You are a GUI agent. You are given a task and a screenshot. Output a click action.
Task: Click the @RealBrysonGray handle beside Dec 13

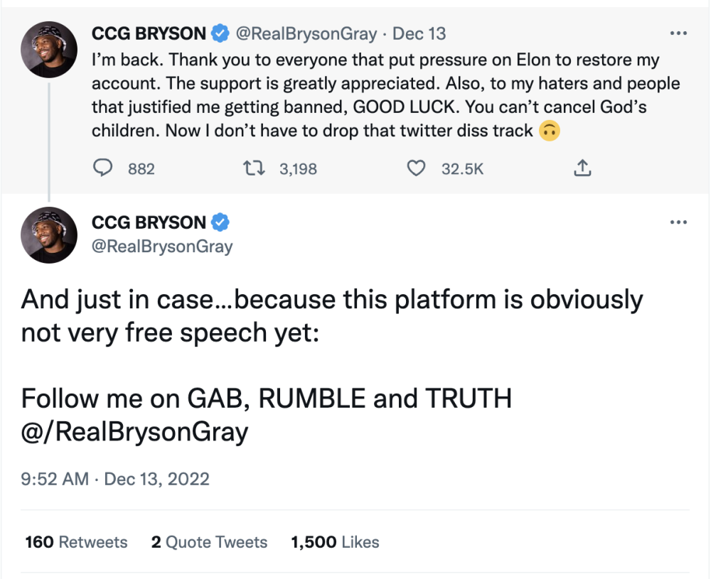point(307,33)
